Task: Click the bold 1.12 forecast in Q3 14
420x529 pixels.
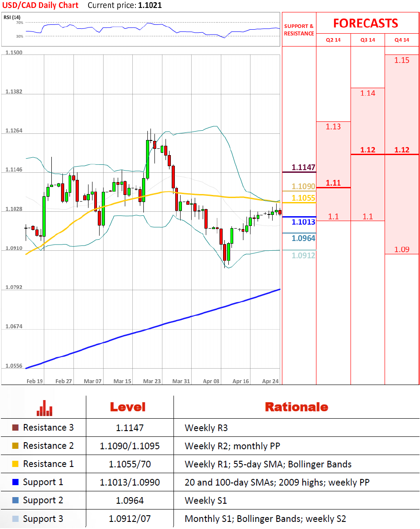Action: [x=368, y=150]
